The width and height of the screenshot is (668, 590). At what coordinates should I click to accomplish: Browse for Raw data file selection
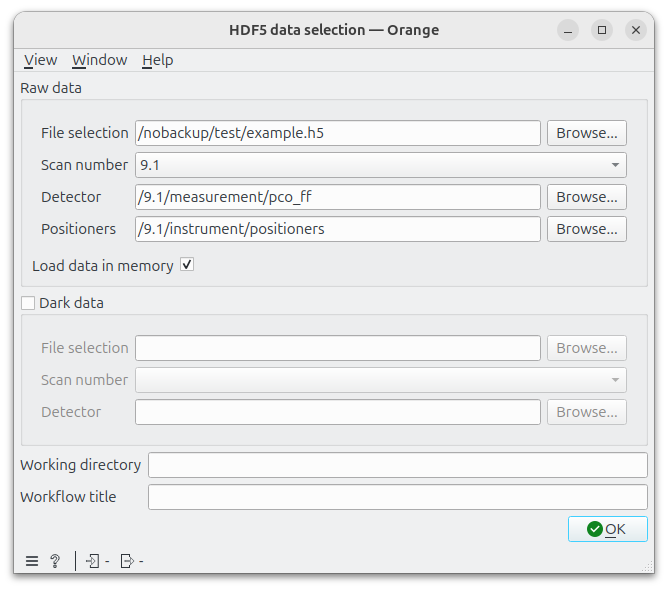587,133
